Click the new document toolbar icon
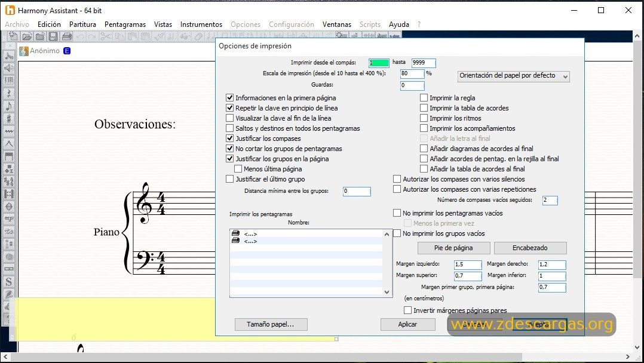Viewport: 644px width, 363px height. pos(13,36)
